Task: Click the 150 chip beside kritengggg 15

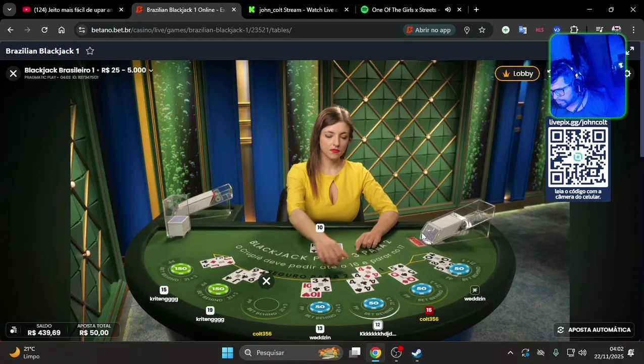Action: click(x=180, y=269)
